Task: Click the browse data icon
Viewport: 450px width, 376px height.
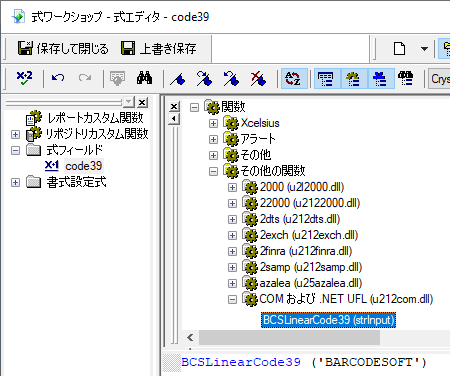Action: [x=117, y=79]
